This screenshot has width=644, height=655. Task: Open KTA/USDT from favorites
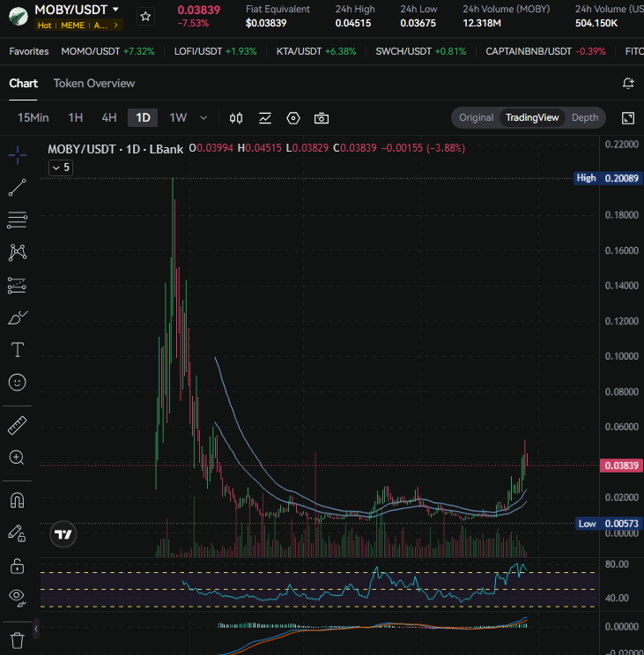(x=316, y=51)
